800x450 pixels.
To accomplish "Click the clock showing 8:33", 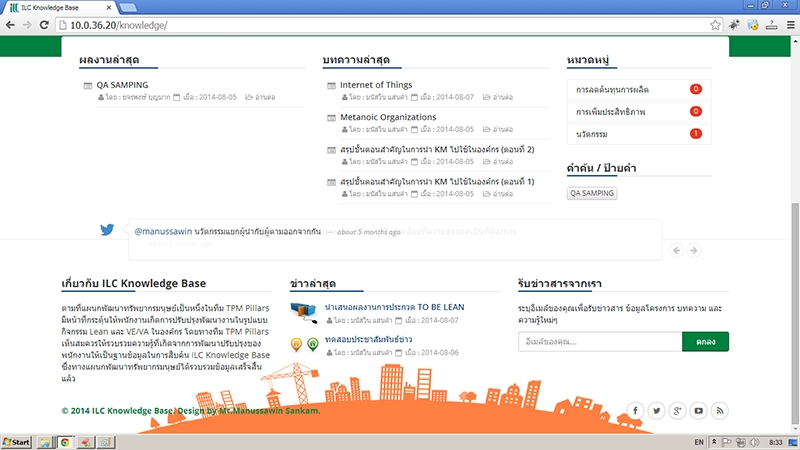I will click(776, 442).
